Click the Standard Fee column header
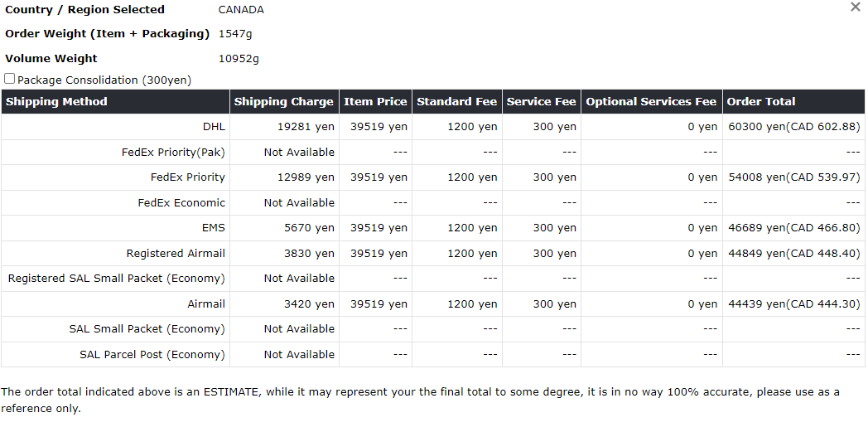 (456, 102)
